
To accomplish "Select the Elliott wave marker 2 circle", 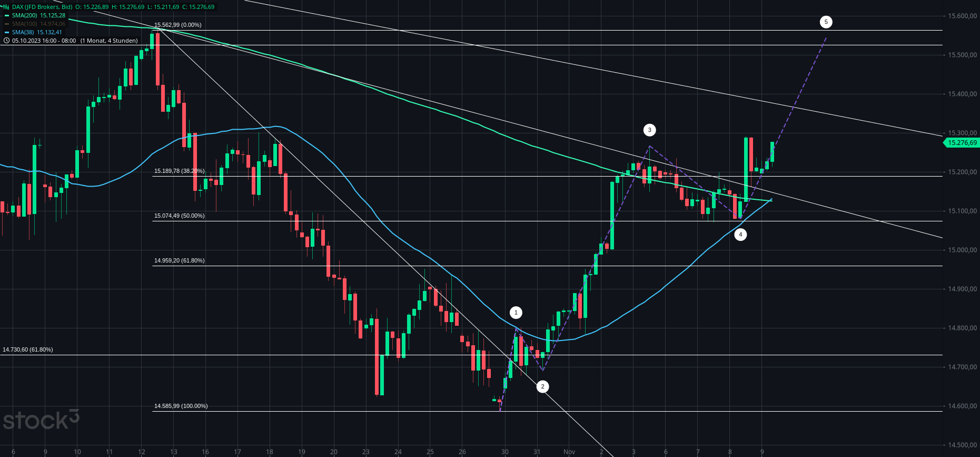I will (542, 387).
